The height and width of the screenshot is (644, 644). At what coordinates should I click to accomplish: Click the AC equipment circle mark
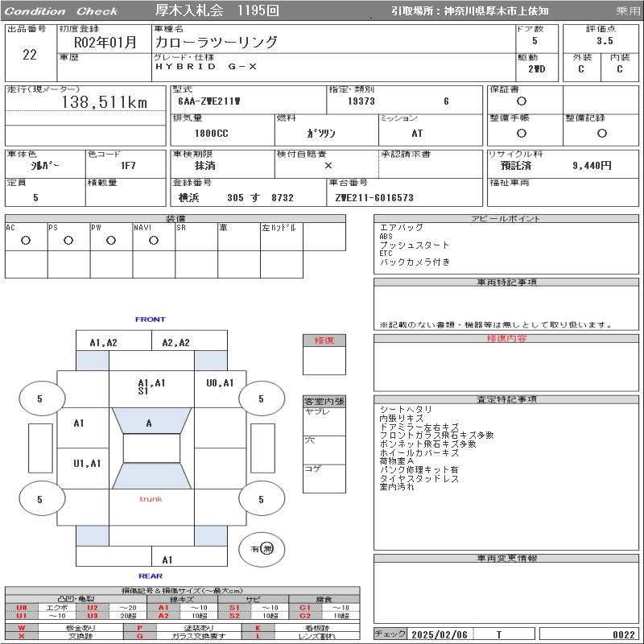coord(26,240)
